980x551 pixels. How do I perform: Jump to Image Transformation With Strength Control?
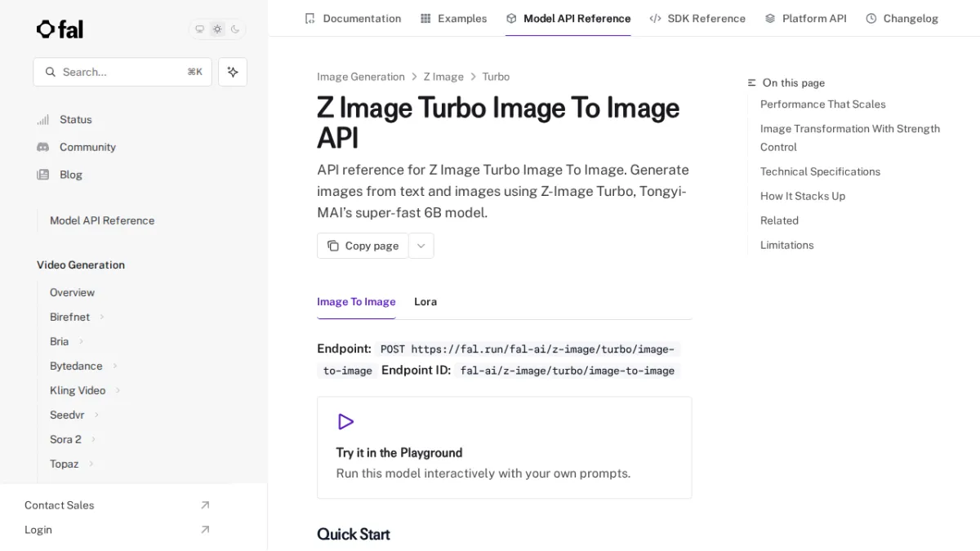coord(850,138)
